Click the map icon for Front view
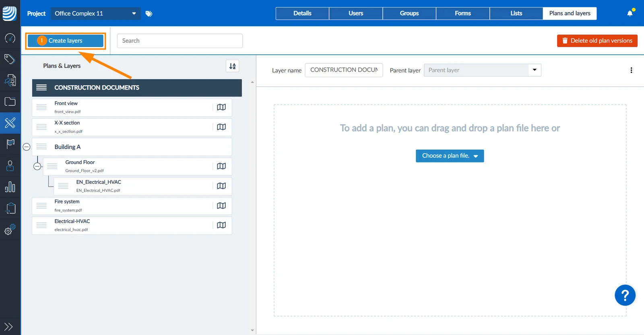The image size is (644, 335). click(x=221, y=107)
